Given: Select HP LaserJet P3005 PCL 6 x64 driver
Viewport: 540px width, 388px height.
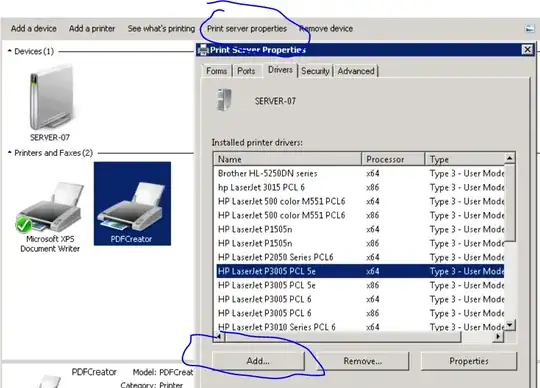Looking at the screenshot, I should click(360, 299).
